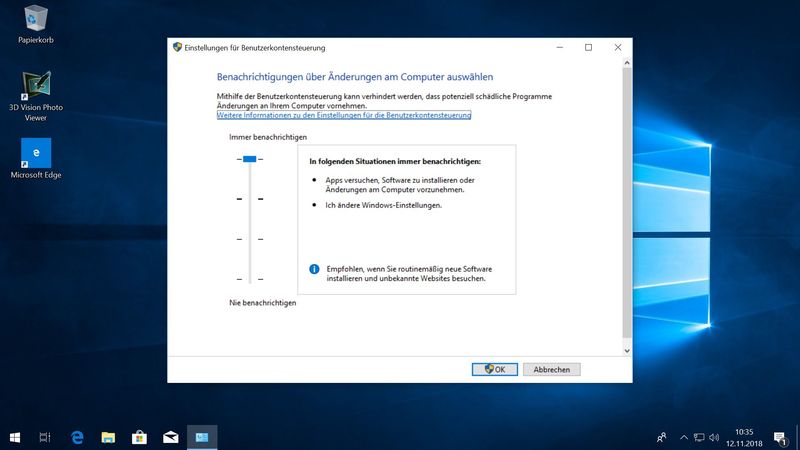Click the dialog scrollbar up arrow

[627, 63]
